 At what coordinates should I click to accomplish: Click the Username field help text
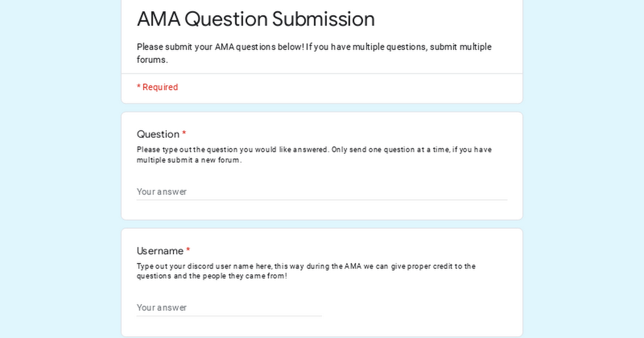(x=306, y=271)
